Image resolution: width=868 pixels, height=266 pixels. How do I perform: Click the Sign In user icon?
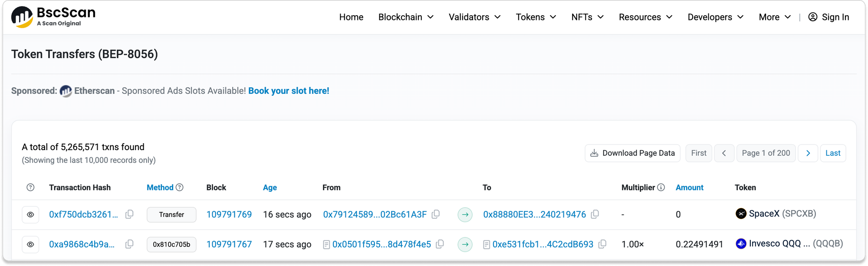tap(813, 17)
